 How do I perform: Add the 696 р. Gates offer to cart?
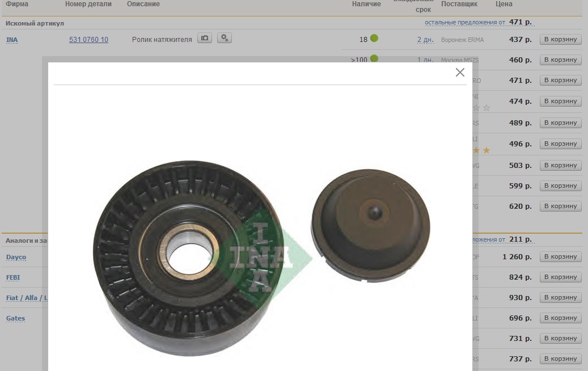pos(560,318)
